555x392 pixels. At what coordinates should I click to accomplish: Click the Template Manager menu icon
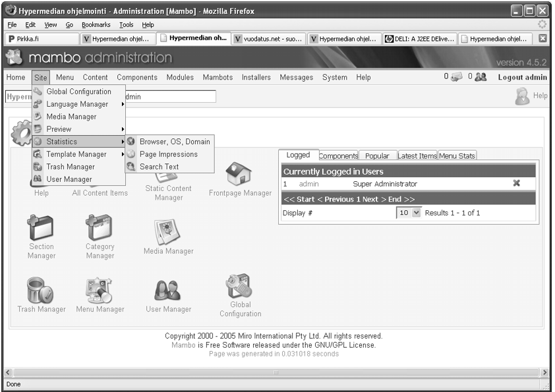(38, 154)
